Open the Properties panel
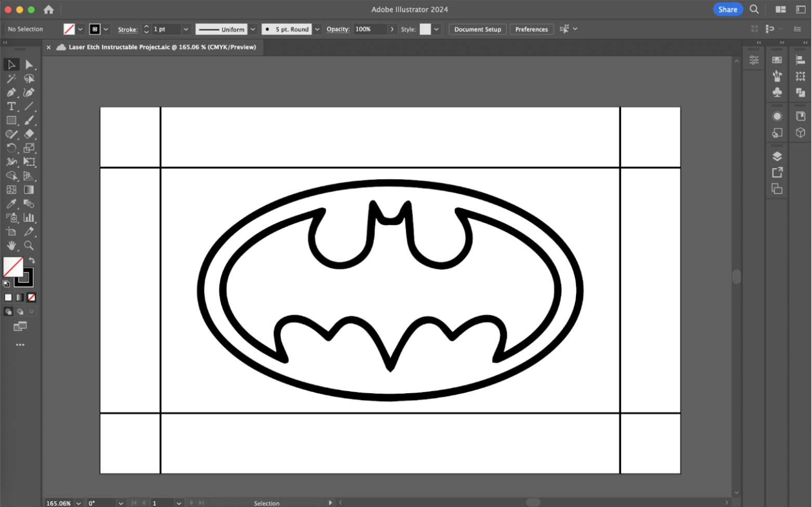 tap(754, 60)
